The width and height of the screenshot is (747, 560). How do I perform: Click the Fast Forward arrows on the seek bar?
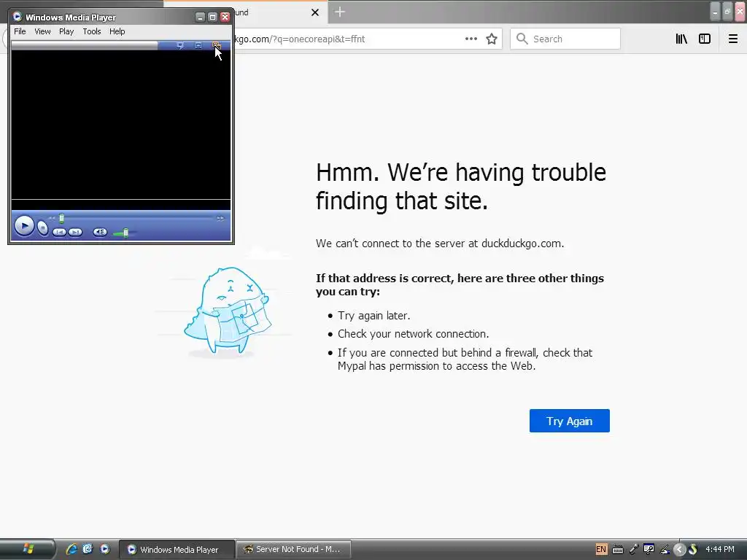[x=220, y=219]
